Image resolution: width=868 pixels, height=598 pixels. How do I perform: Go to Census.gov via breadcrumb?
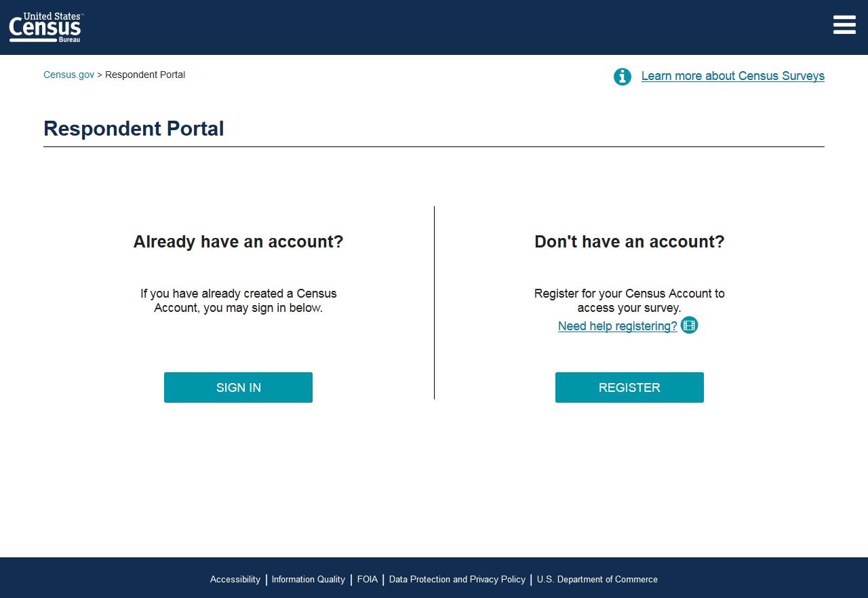coord(68,75)
